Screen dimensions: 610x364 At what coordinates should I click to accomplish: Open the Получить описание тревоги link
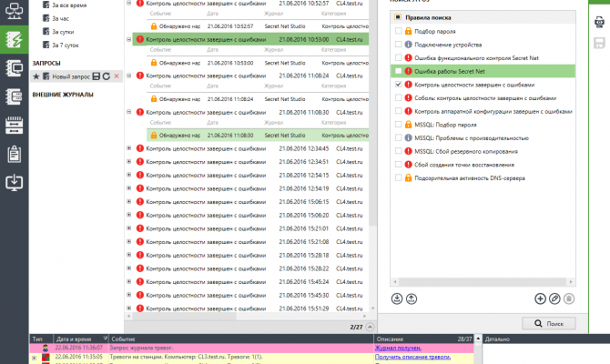tap(412, 357)
